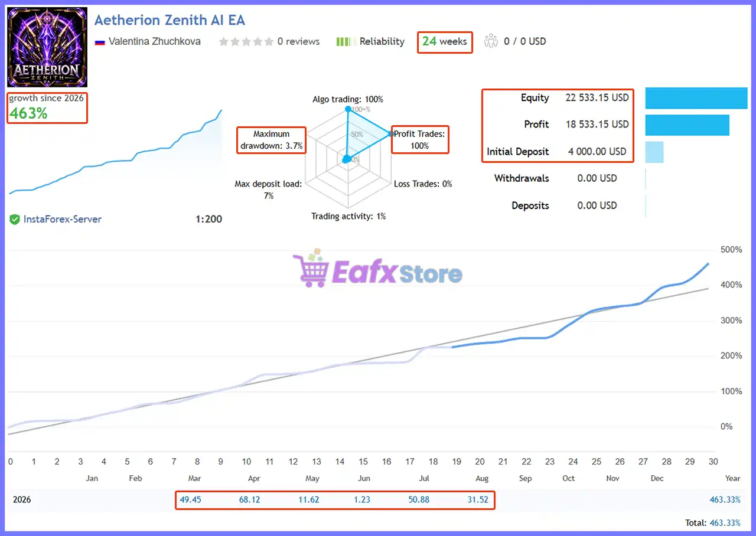Click the Profit Trades radar chart vertex

coord(391,134)
